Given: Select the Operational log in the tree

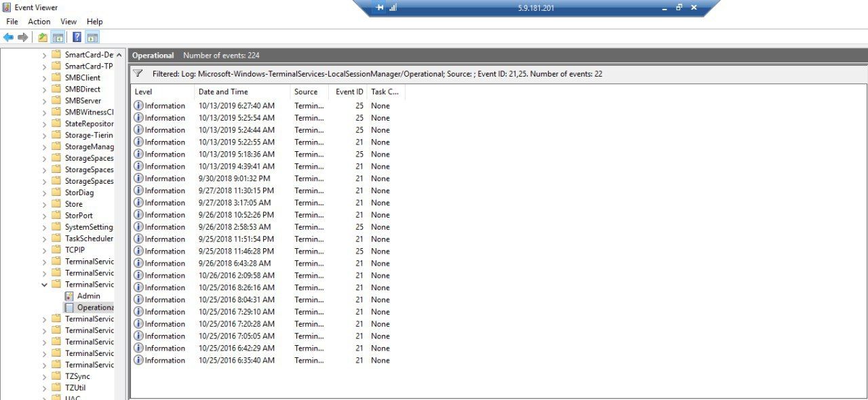Looking at the screenshot, I should tap(94, 307).
